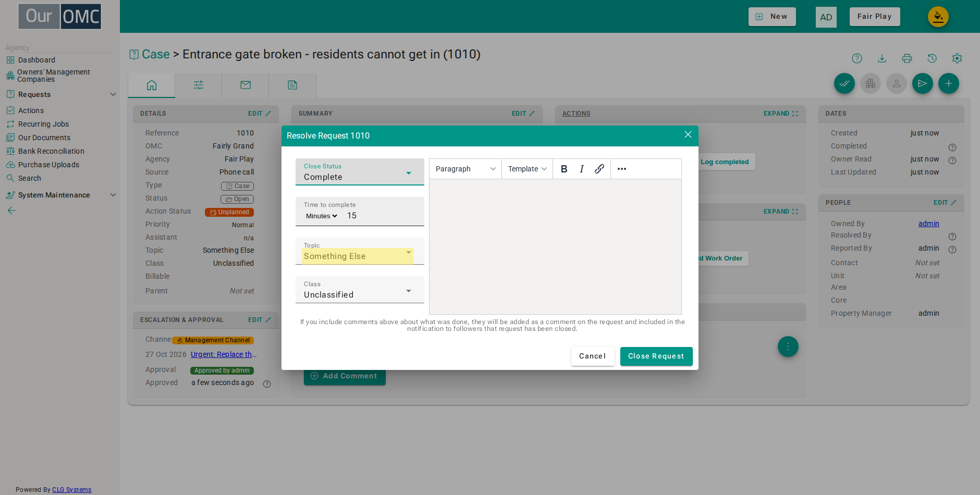980x495 pixels.
Task: Print the case using the printer icon
Action: (x=907, y=58)
